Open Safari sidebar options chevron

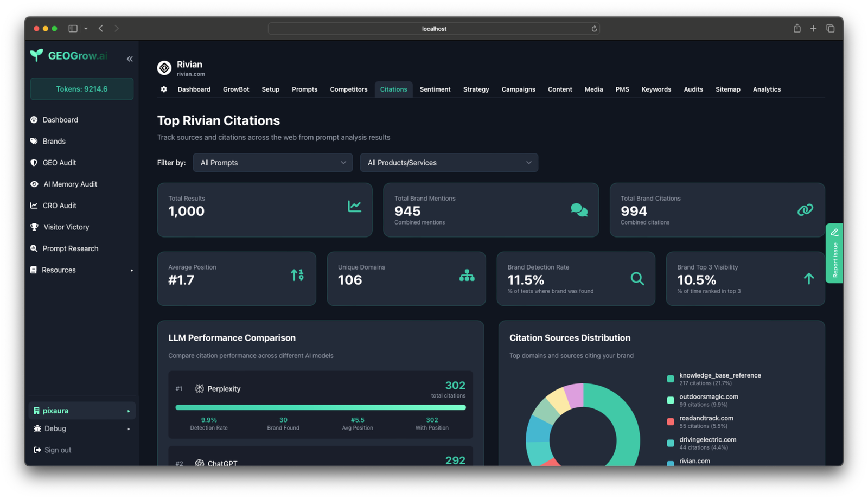86,29
